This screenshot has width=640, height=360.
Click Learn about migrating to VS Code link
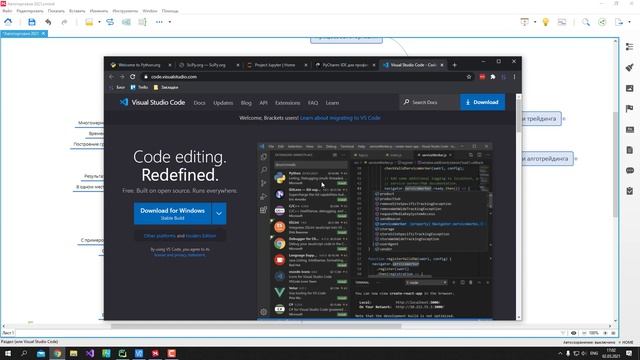[340, 118]
